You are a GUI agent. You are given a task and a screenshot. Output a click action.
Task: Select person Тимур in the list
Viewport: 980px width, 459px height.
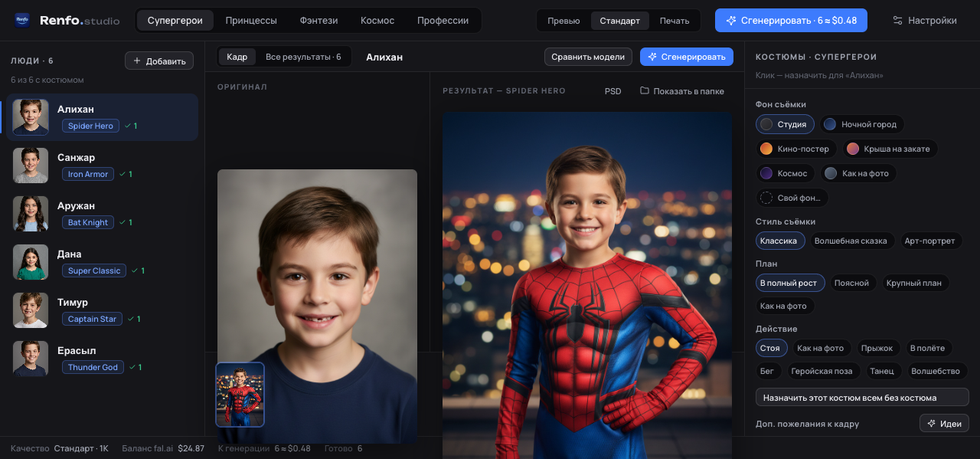coord(102,310)
